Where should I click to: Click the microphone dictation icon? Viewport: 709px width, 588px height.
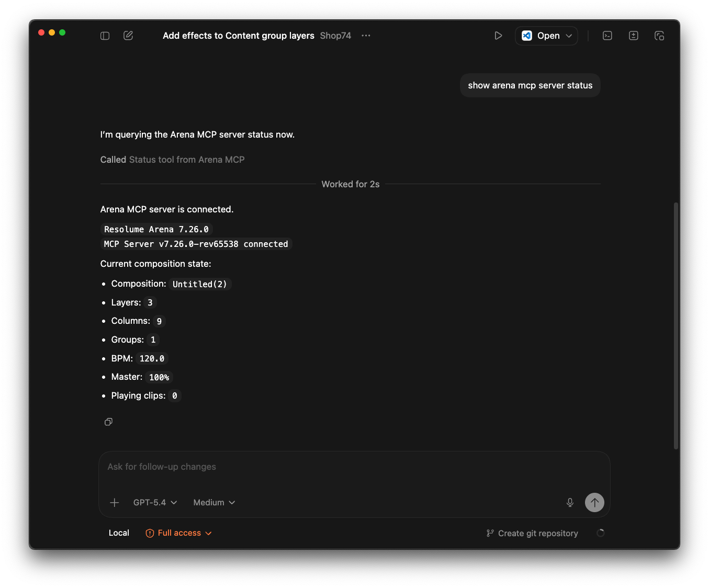click(x=570, y=503)
